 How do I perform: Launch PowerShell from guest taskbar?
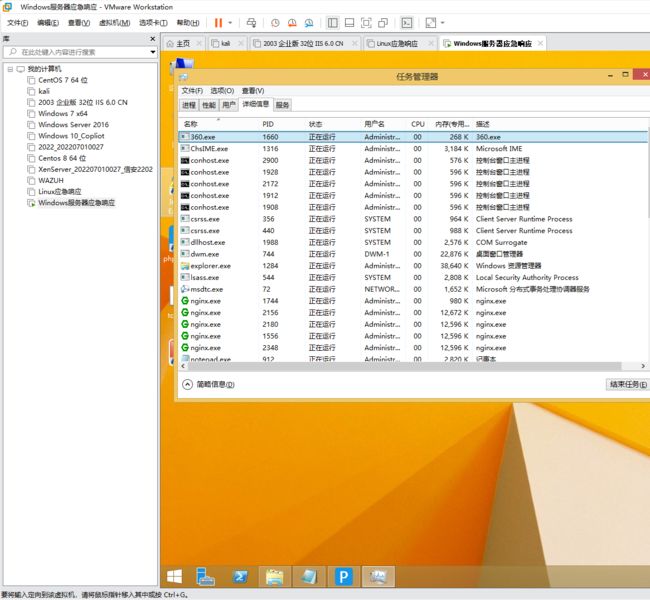pyautogui.click(x=240, y=576)
